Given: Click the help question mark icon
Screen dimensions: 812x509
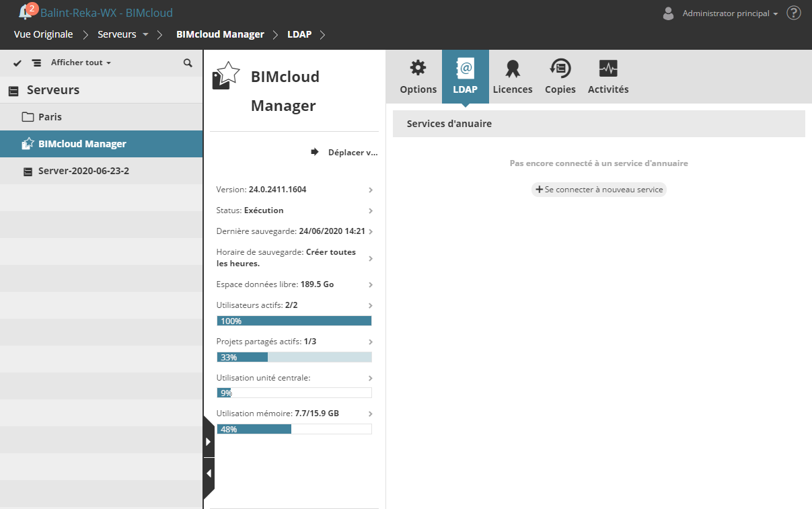Looking at the screenshot, I should [x=794, y=13].
